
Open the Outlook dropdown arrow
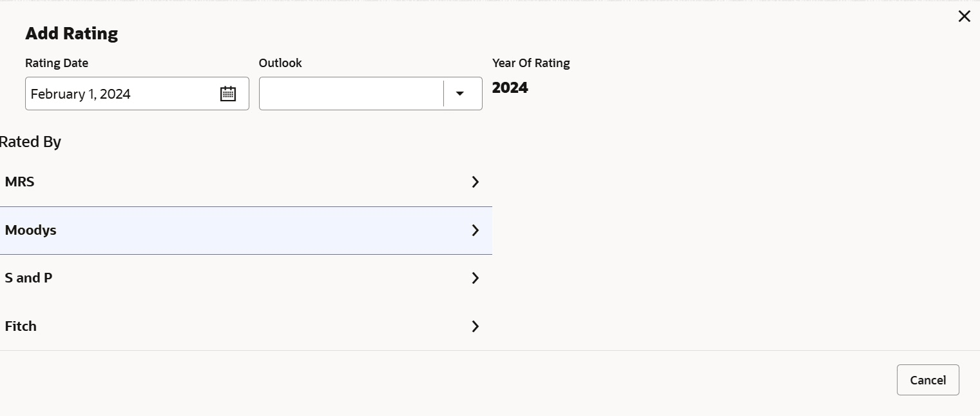tap(460, 94)
